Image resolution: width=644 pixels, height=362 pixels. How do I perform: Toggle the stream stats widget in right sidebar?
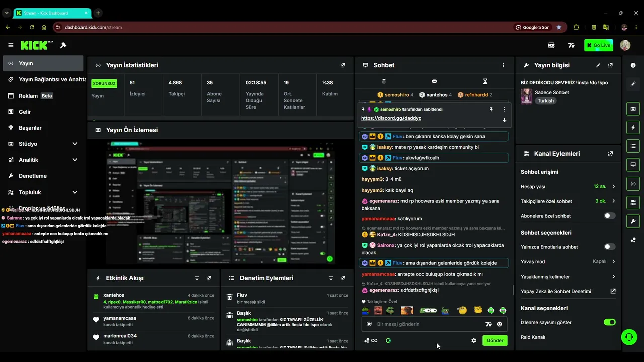633,184
